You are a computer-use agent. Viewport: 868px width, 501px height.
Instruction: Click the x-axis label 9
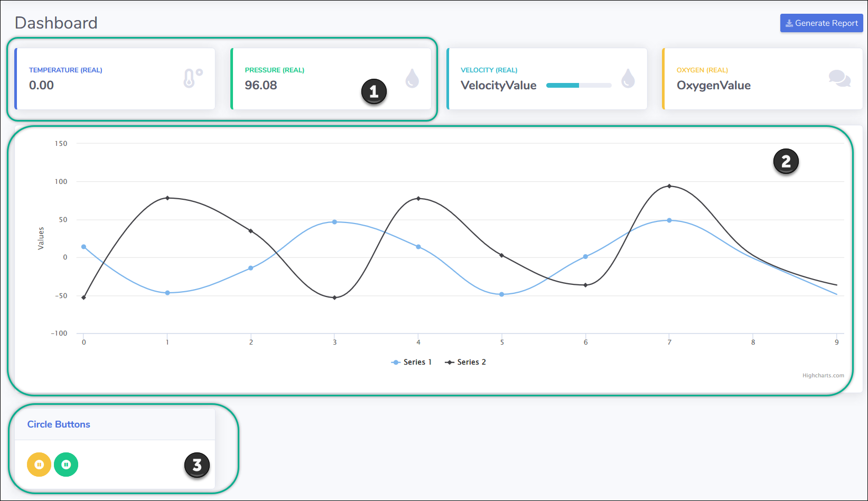click(837, 342)
